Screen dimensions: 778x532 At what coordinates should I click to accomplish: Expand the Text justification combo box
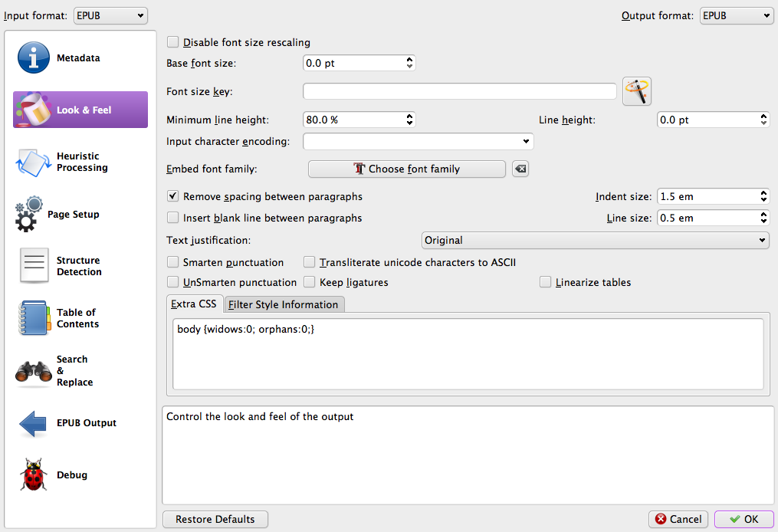point(596,240)
